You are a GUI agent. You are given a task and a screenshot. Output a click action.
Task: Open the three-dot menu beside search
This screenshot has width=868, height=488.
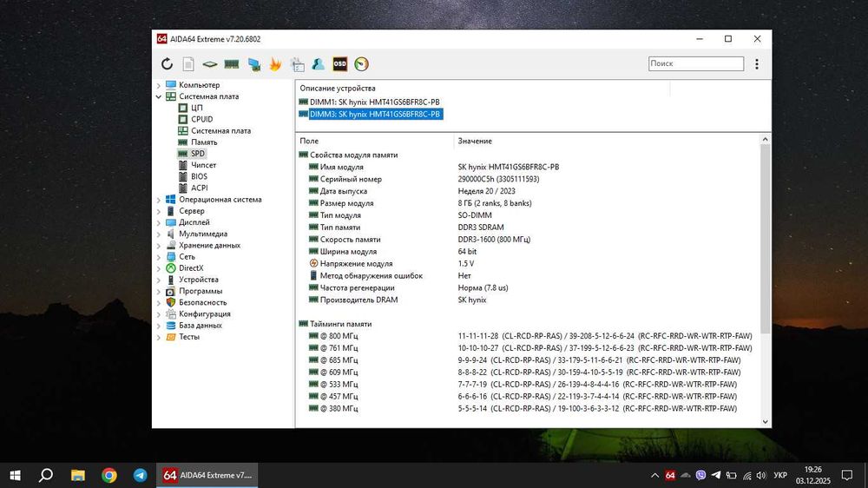[x=757, y=63]
